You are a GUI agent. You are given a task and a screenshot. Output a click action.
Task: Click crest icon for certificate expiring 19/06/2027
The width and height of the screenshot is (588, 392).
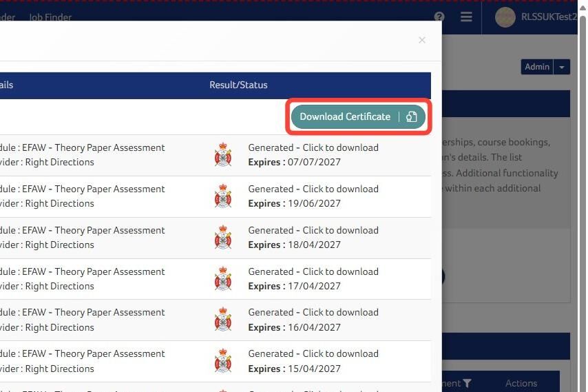click(x=223, y=196)
